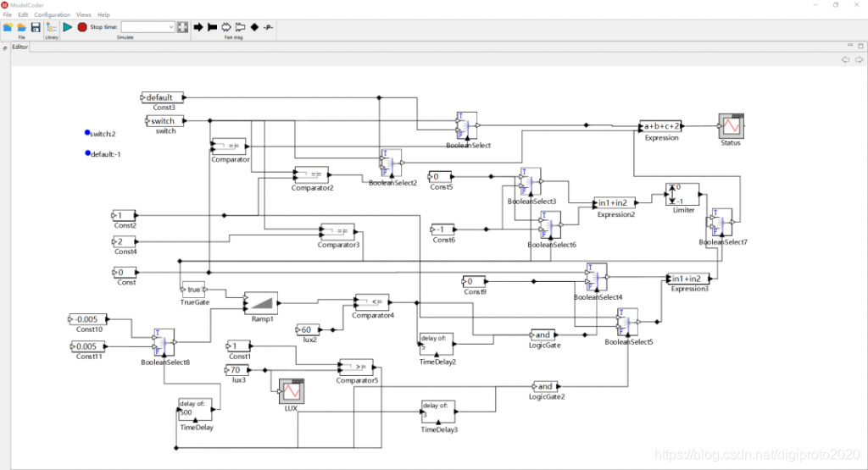The width and height of the screenshot is (868, 470).
Task: Open the Library tree icon
Action: pyautogui.click(x=52, y=27)
